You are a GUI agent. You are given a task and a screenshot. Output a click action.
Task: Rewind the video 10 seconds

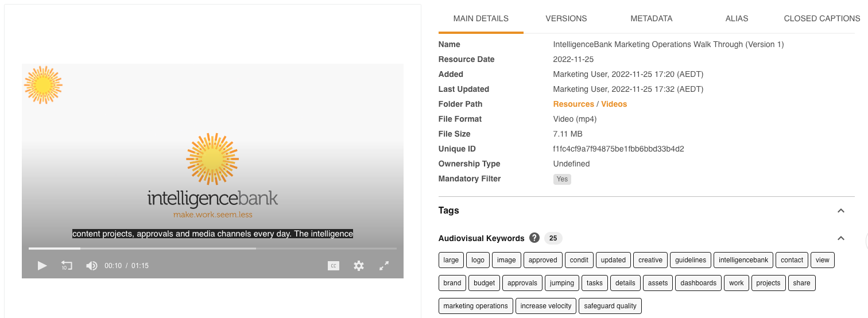[x=67, y=266]
